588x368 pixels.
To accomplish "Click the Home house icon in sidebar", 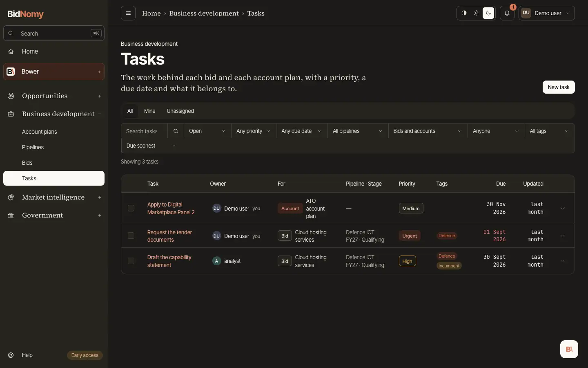I will pyautogui.click(x=11, y=52).
